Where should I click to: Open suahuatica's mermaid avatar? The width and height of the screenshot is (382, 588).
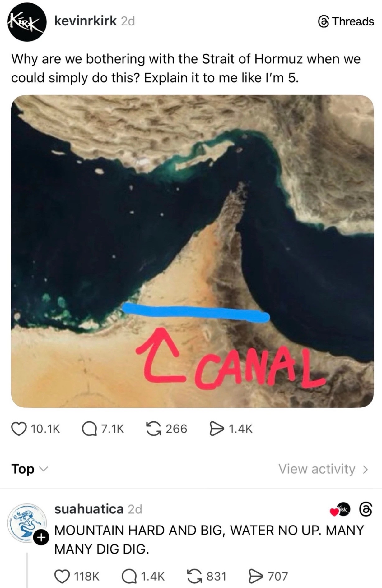27,523
